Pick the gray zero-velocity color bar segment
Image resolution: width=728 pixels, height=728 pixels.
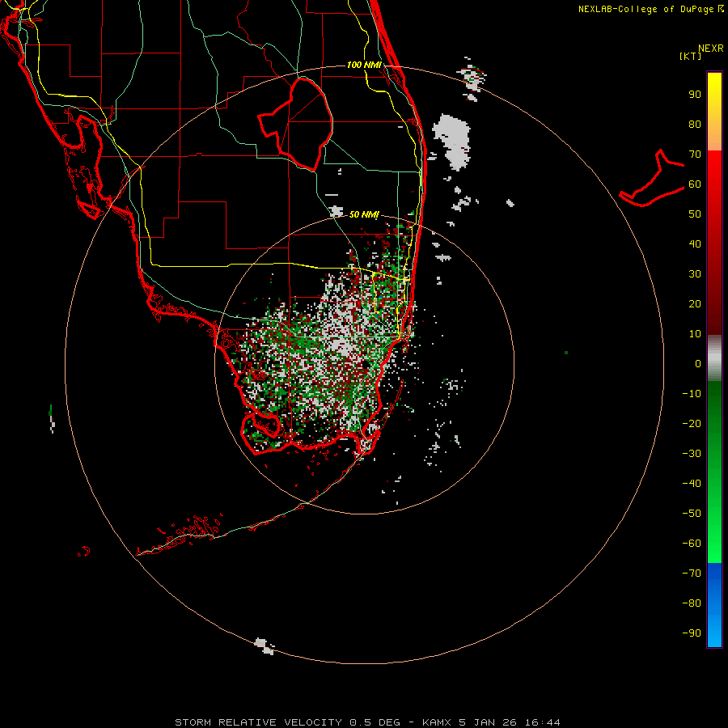coord(714,358)
